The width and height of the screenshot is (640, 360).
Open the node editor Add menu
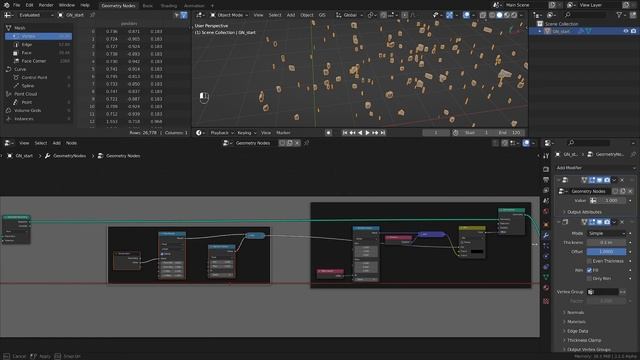tap(56, 143)
